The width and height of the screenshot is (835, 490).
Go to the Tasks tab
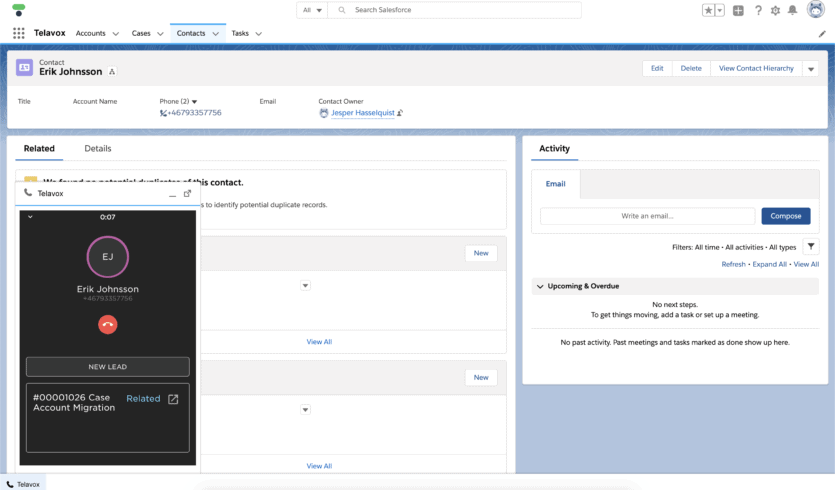[240, 33]
